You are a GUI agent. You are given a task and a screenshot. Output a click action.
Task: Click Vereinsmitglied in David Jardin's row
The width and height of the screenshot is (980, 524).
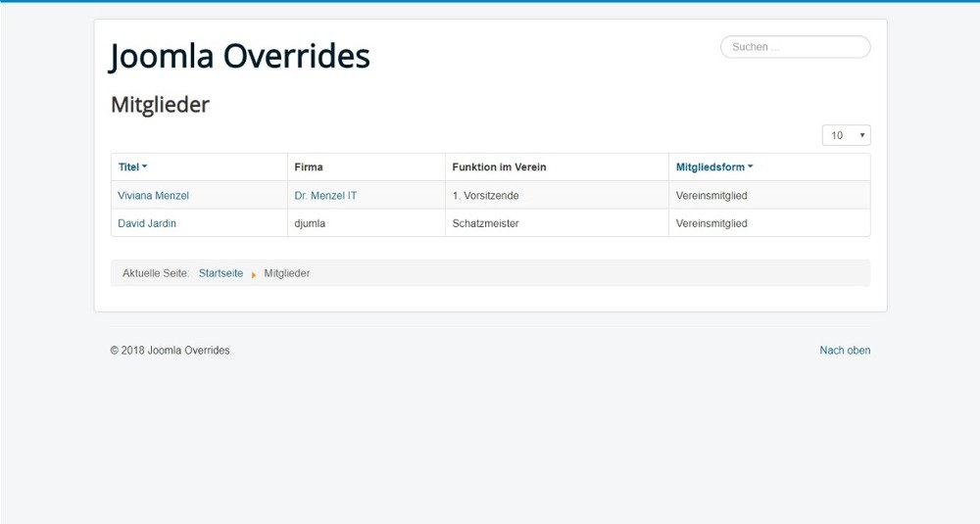click(711, 223)
